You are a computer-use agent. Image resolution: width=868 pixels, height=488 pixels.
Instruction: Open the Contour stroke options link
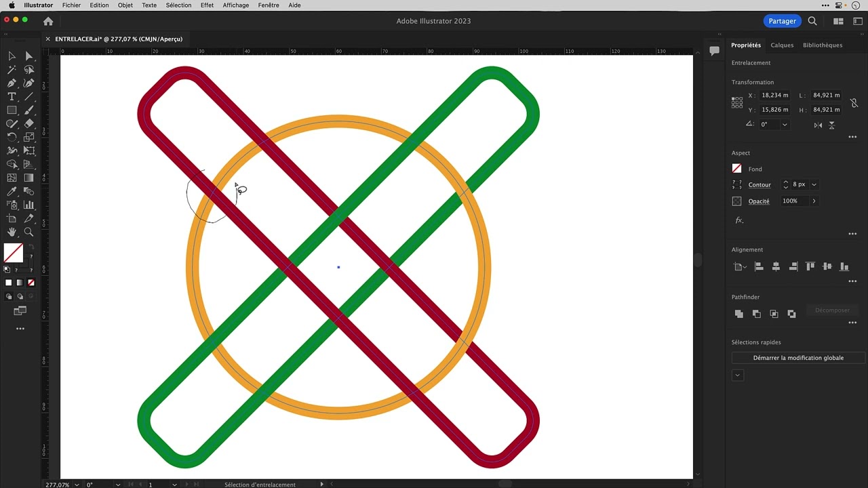[x=759, y=185]
